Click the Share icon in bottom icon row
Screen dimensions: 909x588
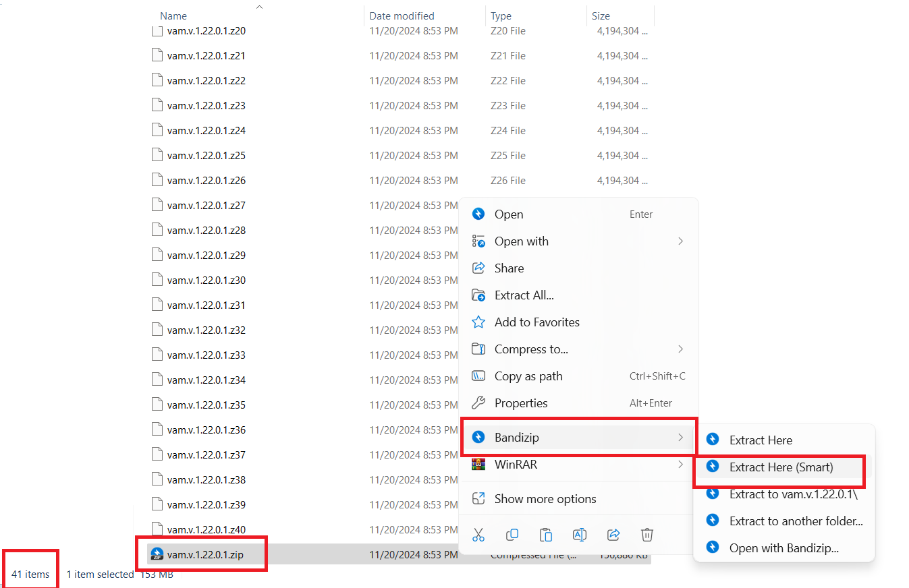(613, 535)
